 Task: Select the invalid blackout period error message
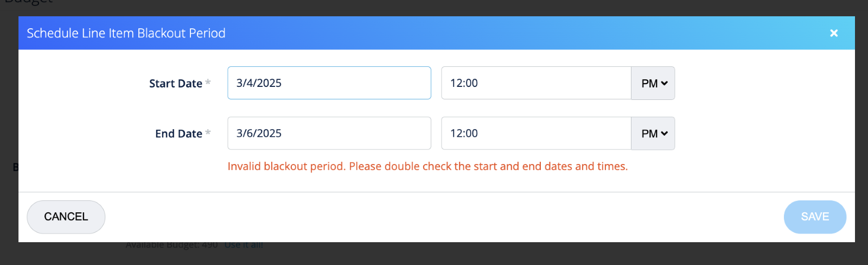(427, 167)
